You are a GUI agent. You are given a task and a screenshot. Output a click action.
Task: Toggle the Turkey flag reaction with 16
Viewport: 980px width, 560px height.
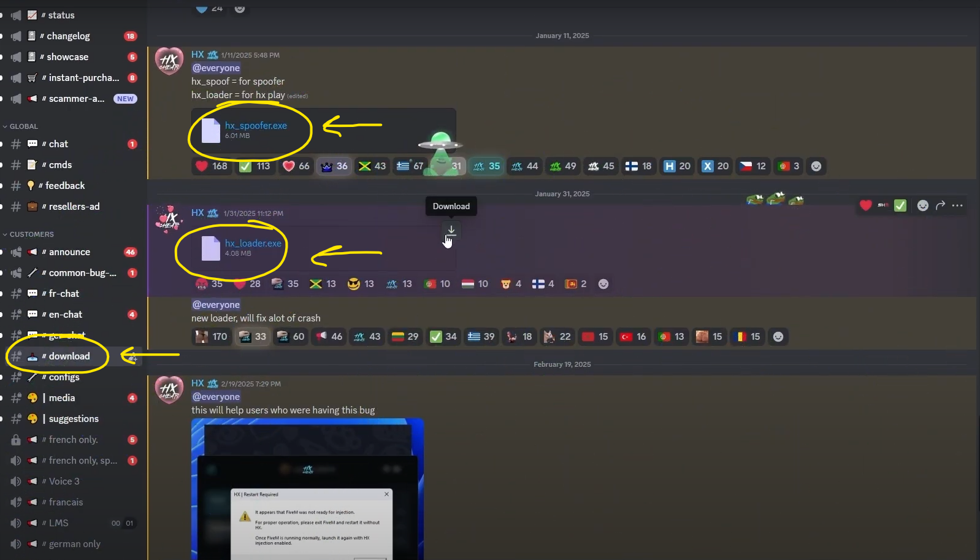click(x=634, y=337)
